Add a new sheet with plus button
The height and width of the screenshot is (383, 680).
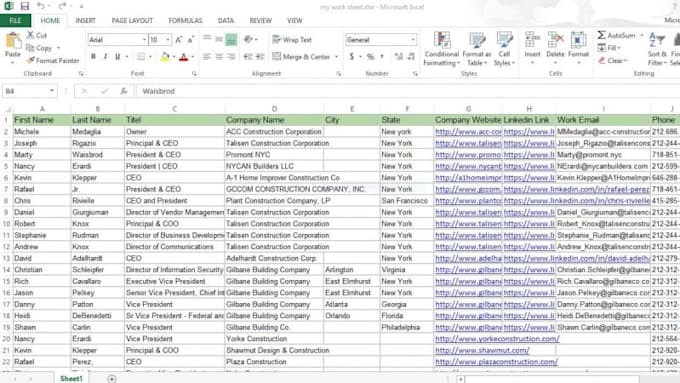111,379
